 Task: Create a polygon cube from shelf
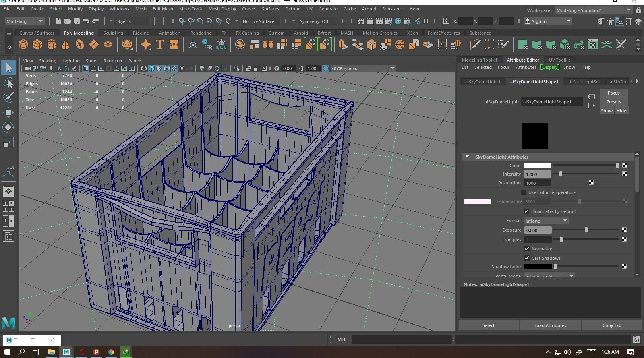click(x=37, y=44)
